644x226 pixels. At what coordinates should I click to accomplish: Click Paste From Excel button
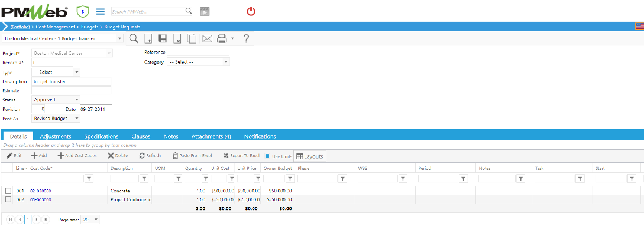pos(192,156)
